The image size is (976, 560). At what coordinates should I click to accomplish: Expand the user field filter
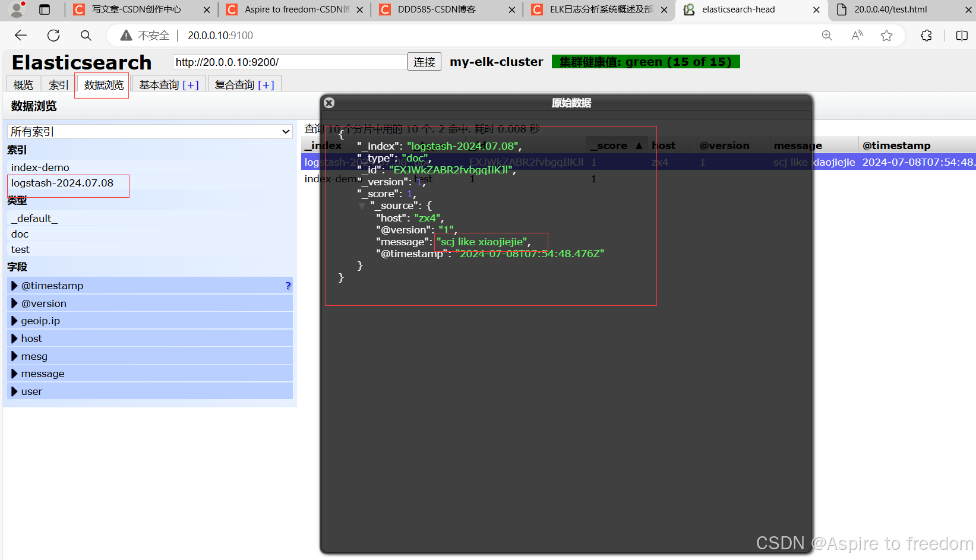tap(14, 391)
